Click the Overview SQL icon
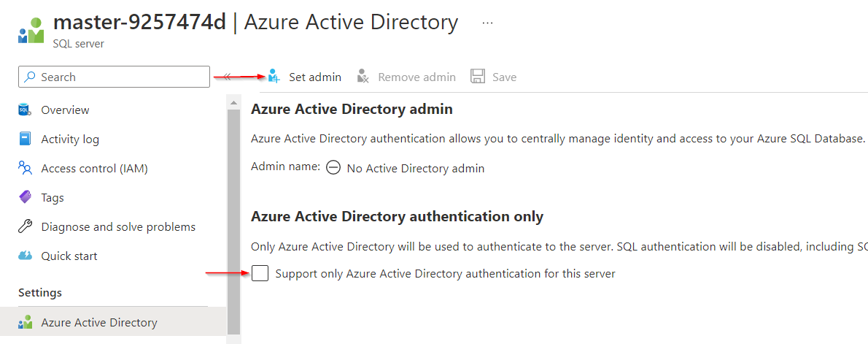 point(26,110)
